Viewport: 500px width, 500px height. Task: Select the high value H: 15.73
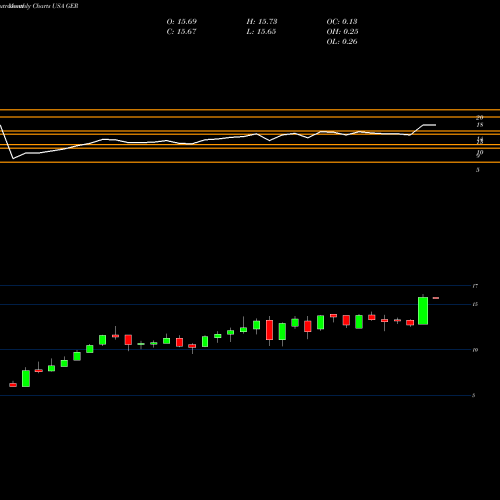click(262, 22)
